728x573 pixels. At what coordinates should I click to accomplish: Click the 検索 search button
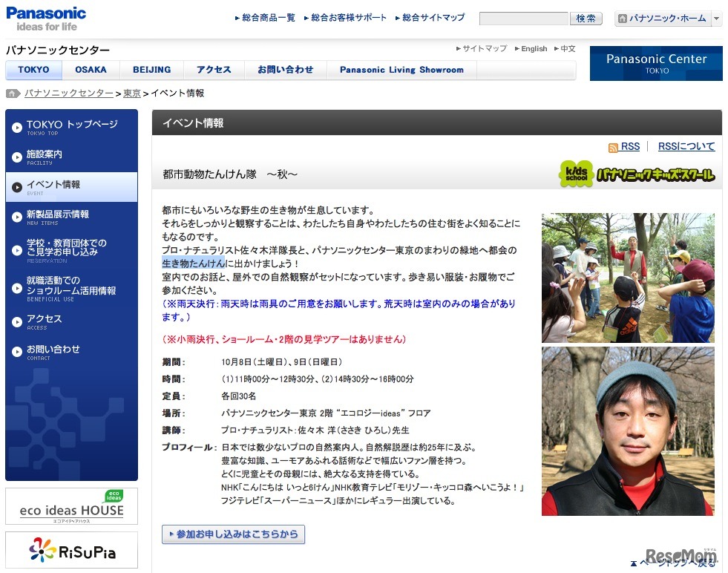586,19
